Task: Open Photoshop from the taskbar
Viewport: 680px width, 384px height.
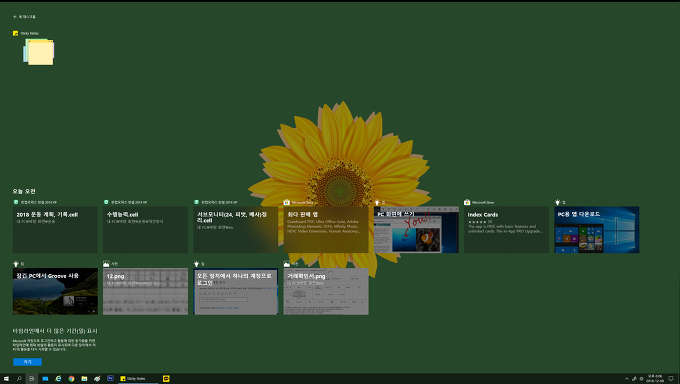Action: 110,379
